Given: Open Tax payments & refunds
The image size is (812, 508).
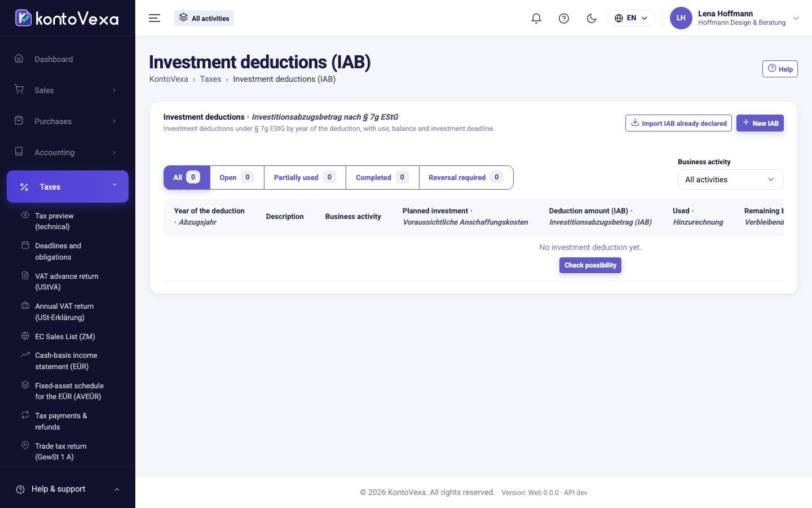Looking at the screenshot, I should point(61,421).
